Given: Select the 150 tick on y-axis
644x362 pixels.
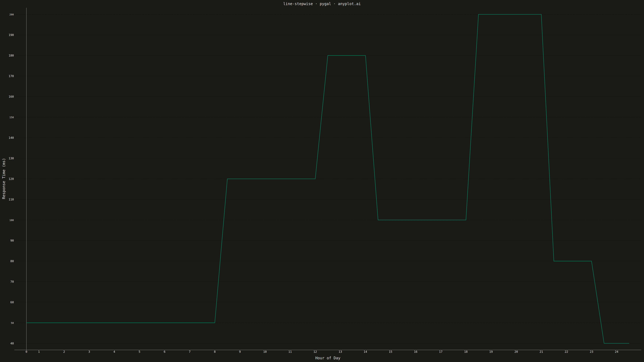Looking at the screenshot, I should [x=12, y=117].
